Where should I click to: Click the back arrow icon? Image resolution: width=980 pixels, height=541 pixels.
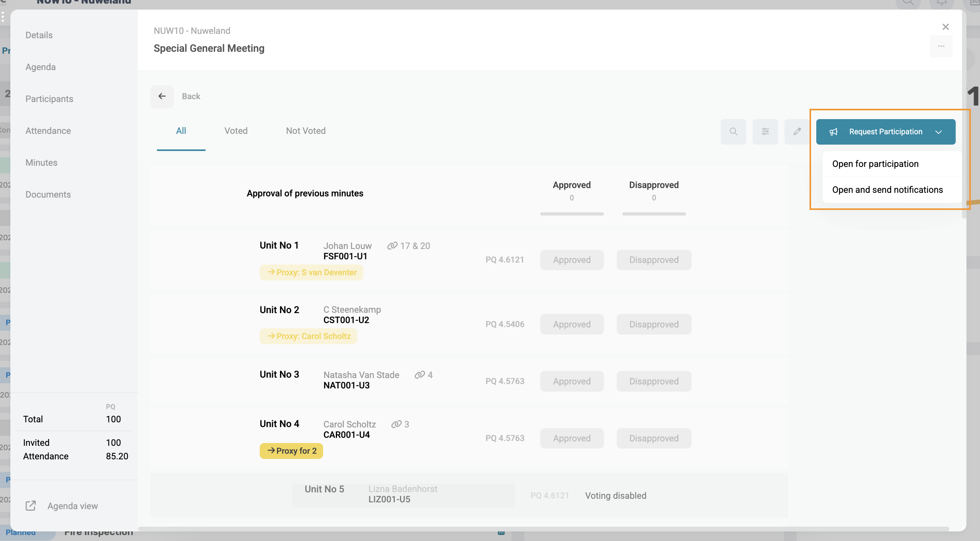(162, 96)
